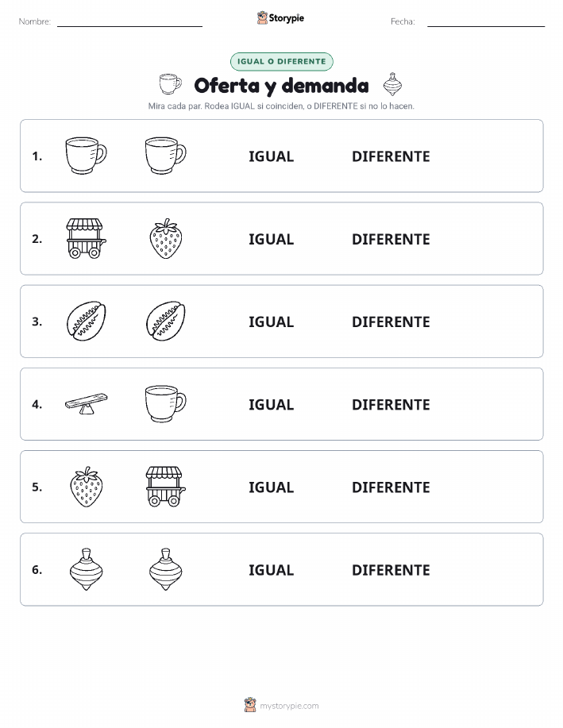Click the Nombre line field

129,21
